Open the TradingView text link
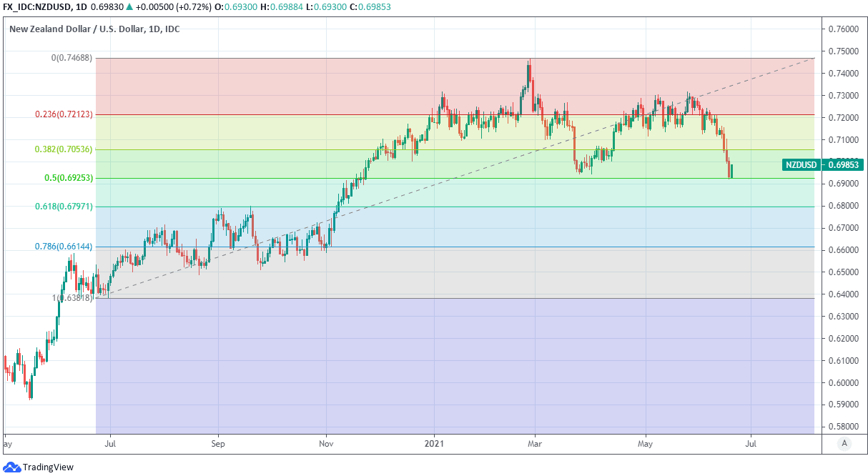 (x=48, y=467)
